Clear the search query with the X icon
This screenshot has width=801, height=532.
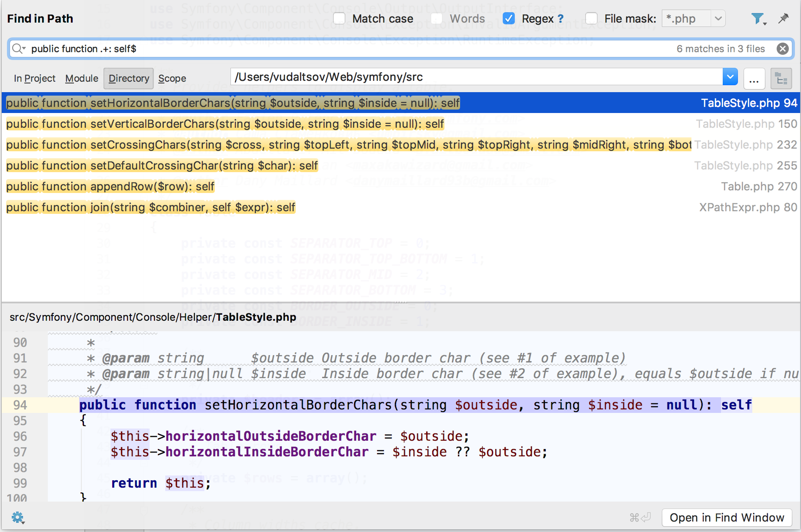point(782,49)
